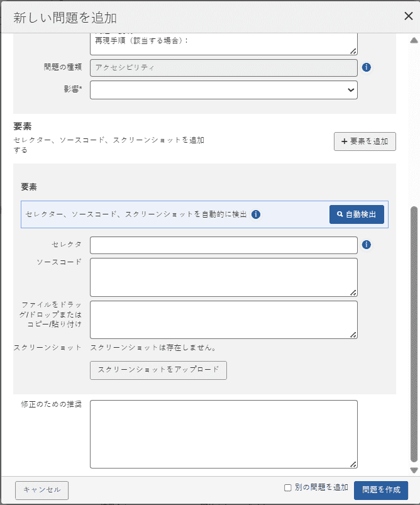The height and width of the screenshot is (505, 420).
Task: Click the read-only アクセシビリティ field
Action: [223, 68]
